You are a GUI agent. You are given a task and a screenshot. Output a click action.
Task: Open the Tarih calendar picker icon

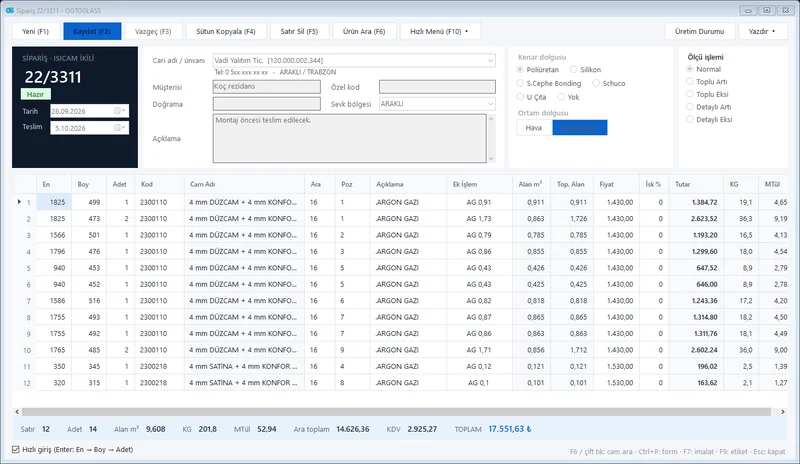click(x=118, y=111)
